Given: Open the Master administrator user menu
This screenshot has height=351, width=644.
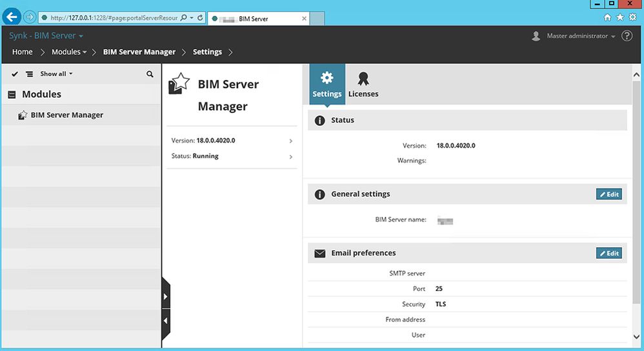Looking at the screenshot, I should pos(581,36).
